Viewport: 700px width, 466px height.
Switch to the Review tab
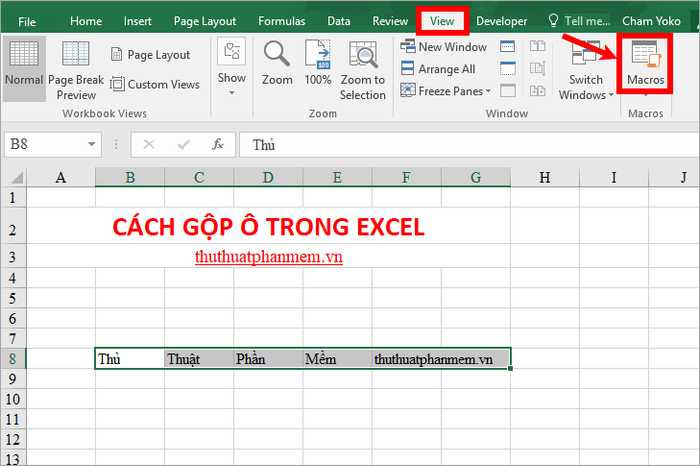click(x=390, y=21)
